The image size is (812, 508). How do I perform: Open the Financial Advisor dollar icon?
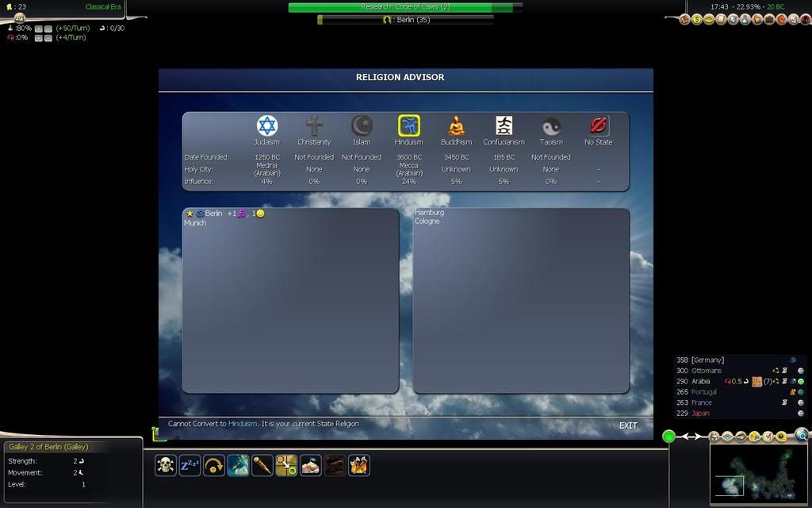(x=697, y=19)
